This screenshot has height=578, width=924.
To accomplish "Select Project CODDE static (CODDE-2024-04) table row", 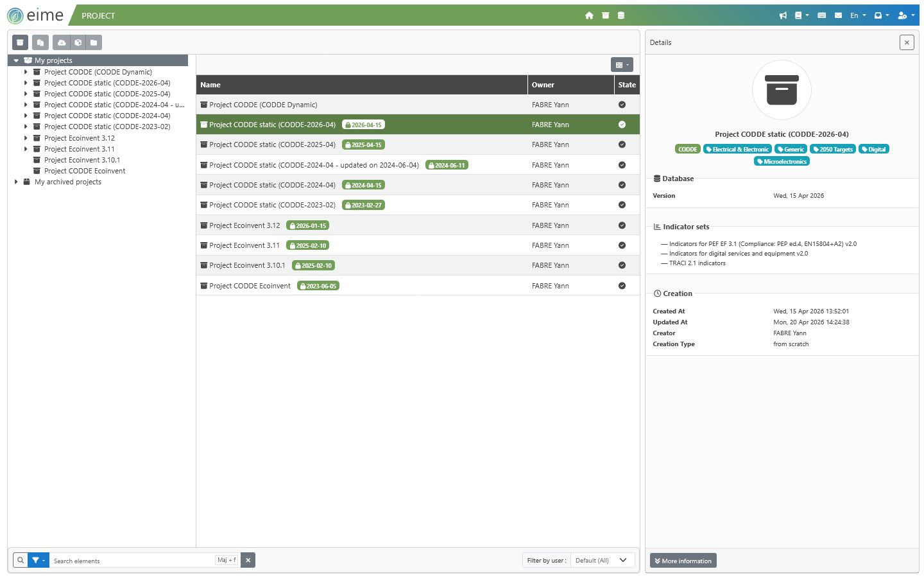I will click(x=418, y=185).
